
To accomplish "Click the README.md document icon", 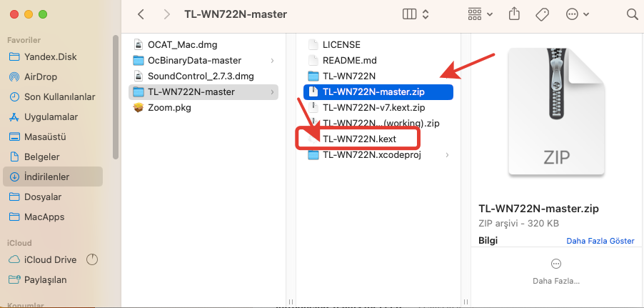I will 313,61.
